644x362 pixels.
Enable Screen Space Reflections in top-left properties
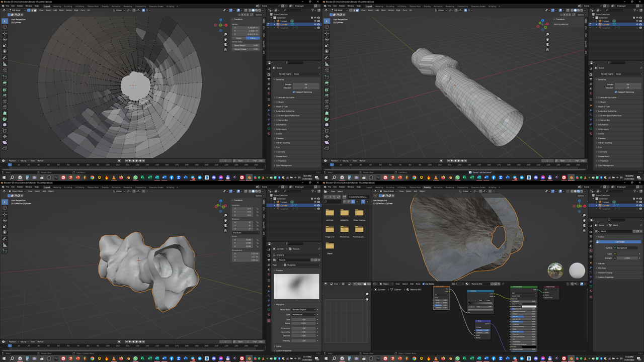point(277,116)
